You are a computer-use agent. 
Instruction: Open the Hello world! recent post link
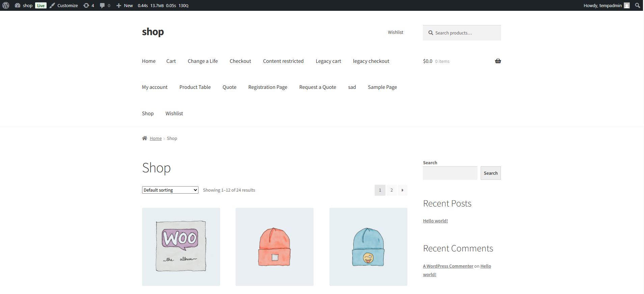(x=435, y=221)
